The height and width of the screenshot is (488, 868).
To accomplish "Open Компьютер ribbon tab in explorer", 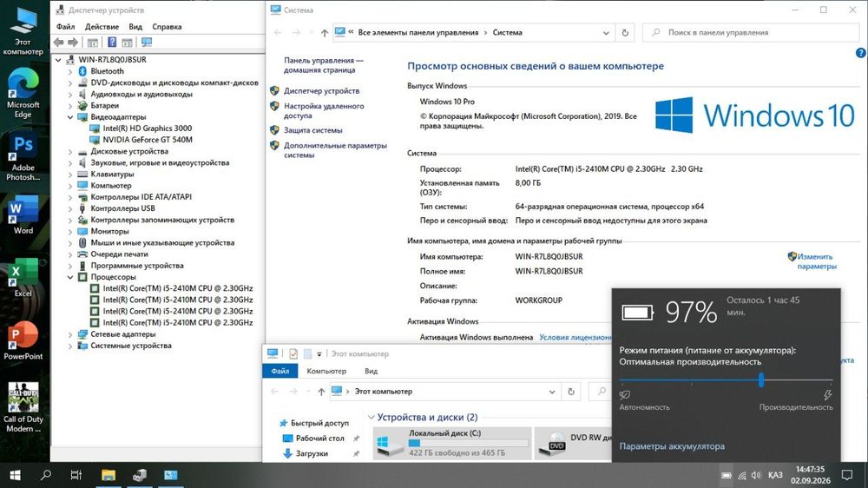I will (x=326, y=371).
